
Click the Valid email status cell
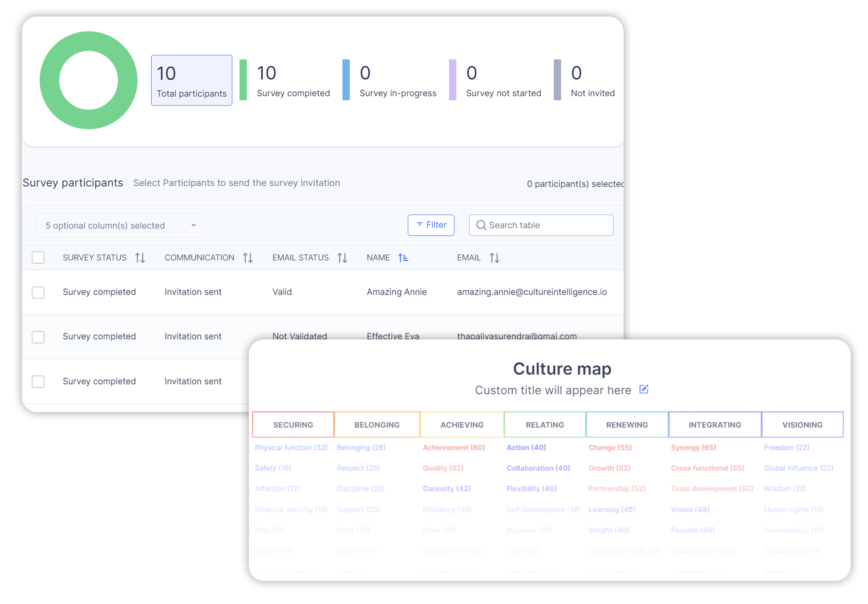click(282, 292)
